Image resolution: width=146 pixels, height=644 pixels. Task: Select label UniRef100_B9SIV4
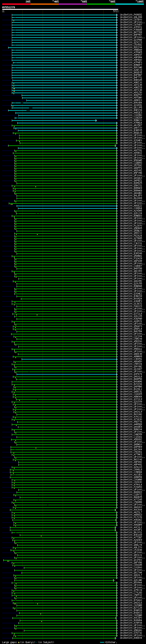[131, 47]
